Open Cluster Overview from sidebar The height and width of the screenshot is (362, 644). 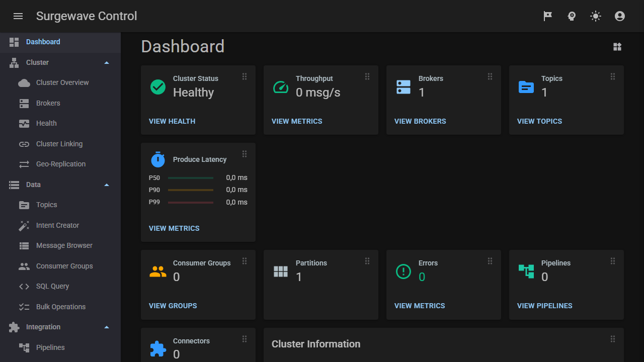click(x=60, y=83)
